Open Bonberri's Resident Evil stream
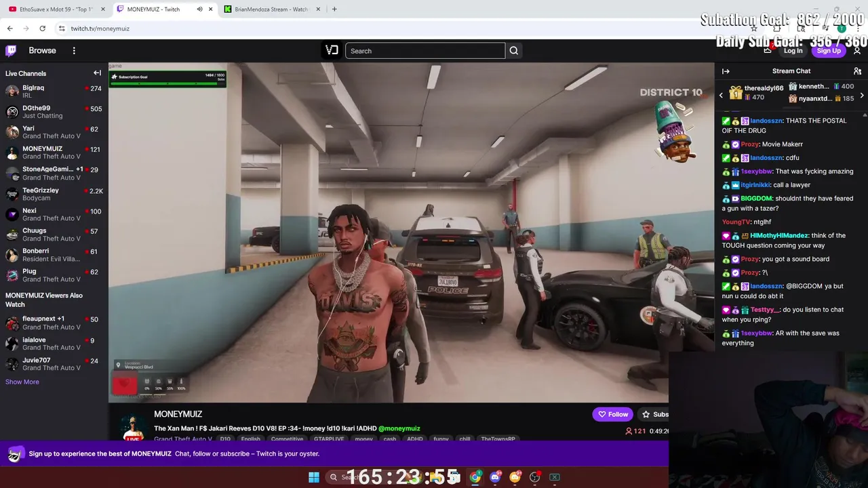This screenshot has width=868, height=488. tap(54, 255)
